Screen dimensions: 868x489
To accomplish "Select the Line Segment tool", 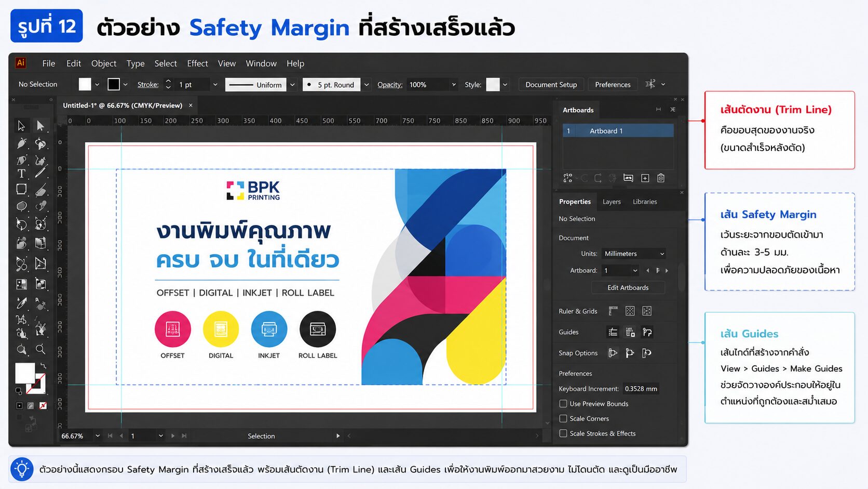I will tap(40, 173).
